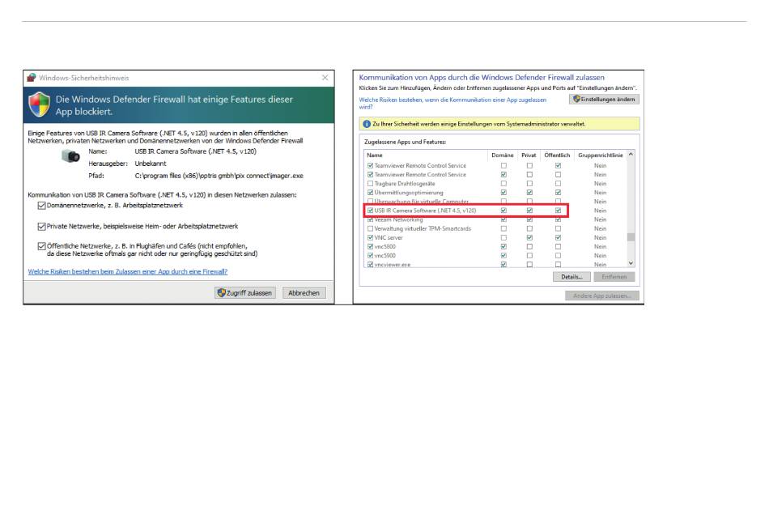This screenshot has height=532, width=769.
Task: Enable Öffentlich checkbox for Verwaltung virtueller TPM-Smartcards
Action: pyautogui.click(x=558, y=228)
